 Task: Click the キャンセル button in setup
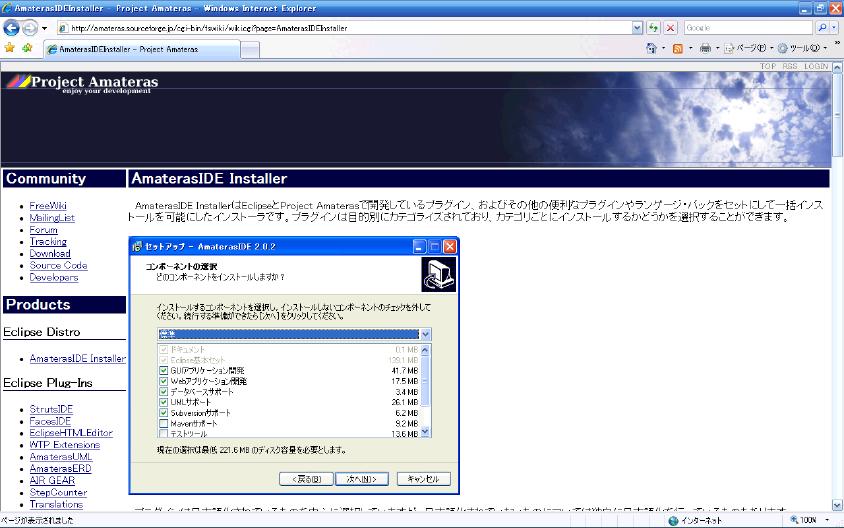(x=424, y=479)
